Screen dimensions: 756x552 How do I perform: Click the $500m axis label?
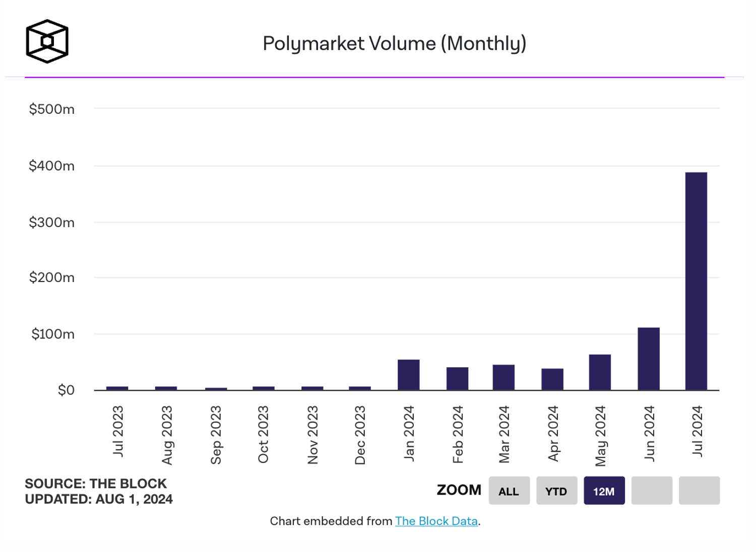click(52, 109)
